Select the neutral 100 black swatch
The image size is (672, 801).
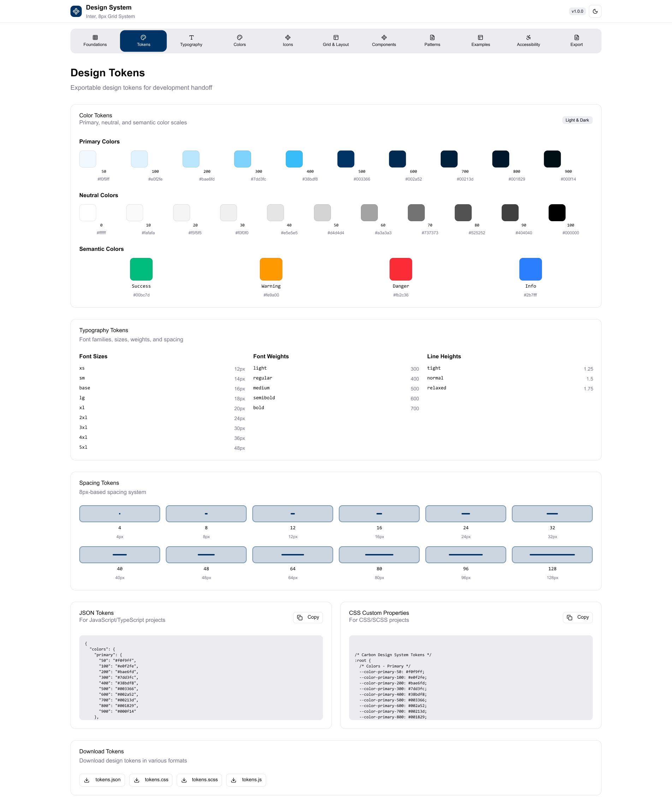(x=557, y=213)
